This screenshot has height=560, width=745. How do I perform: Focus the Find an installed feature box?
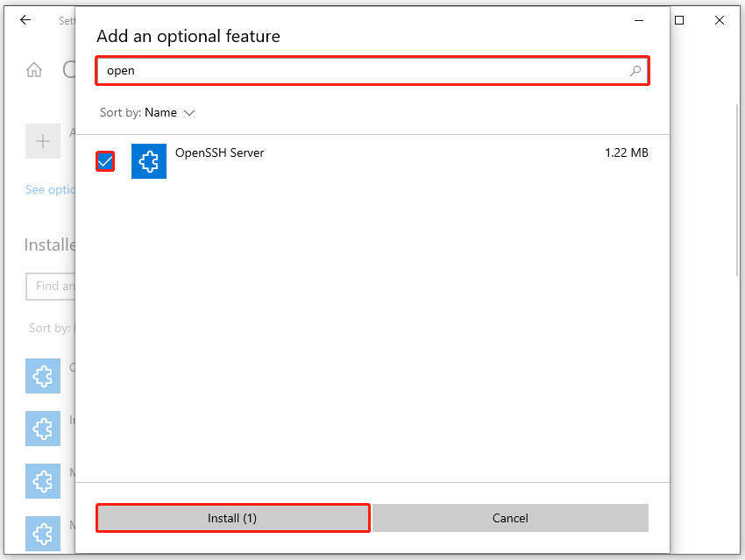point(50,287)
